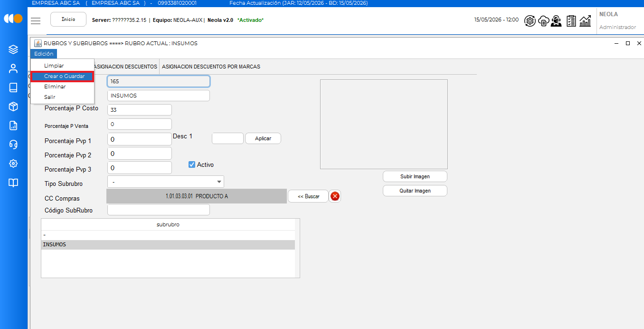This screenshot has width=644, height=329.
Task: Click the 15/05/2026 - 12:00 date text
Action: pos(496,20)
